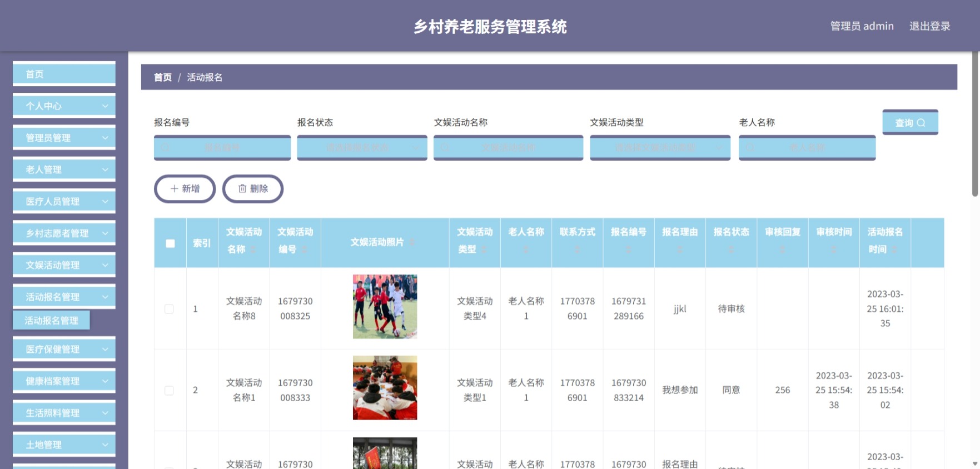Sort by 报名理由 column sort icon

680,250
